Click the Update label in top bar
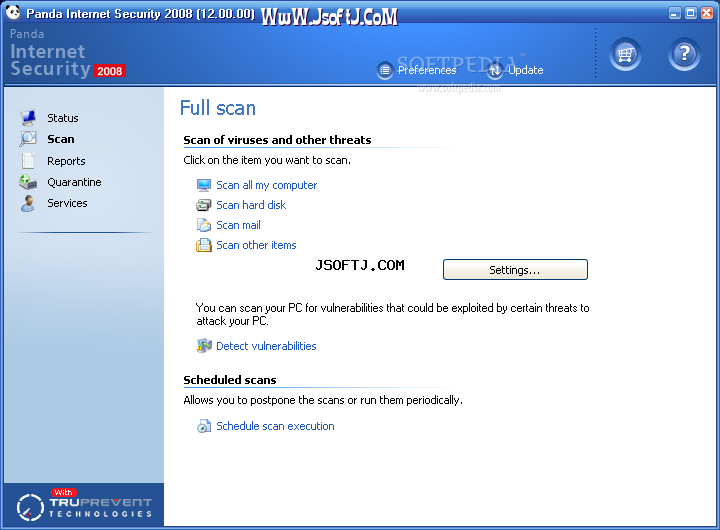Viewport: 720px width, 530px height. (x=525, y=70)
